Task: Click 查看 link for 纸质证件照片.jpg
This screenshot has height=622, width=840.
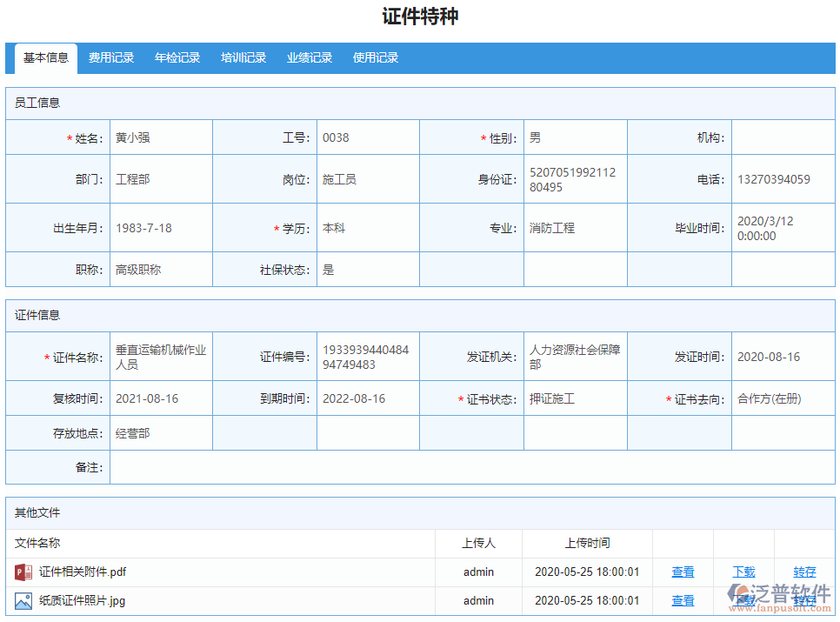Action: click(x=683, y=600)
